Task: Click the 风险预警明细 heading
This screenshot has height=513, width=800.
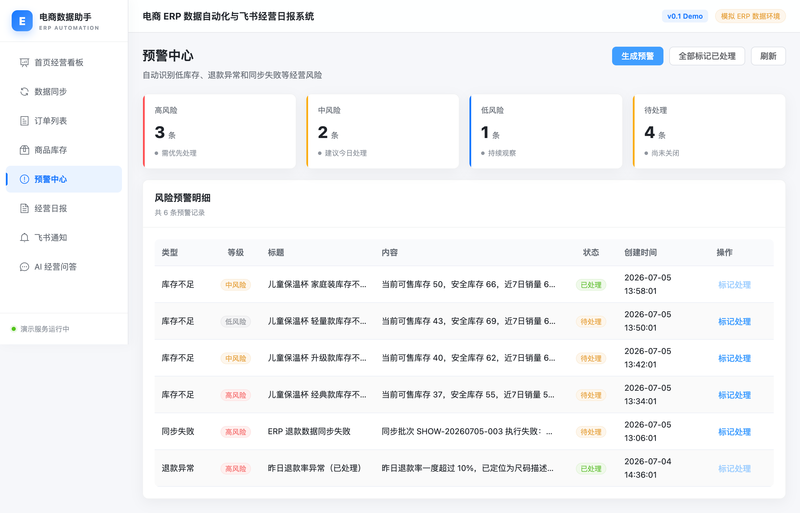Action: coord(182,198)
